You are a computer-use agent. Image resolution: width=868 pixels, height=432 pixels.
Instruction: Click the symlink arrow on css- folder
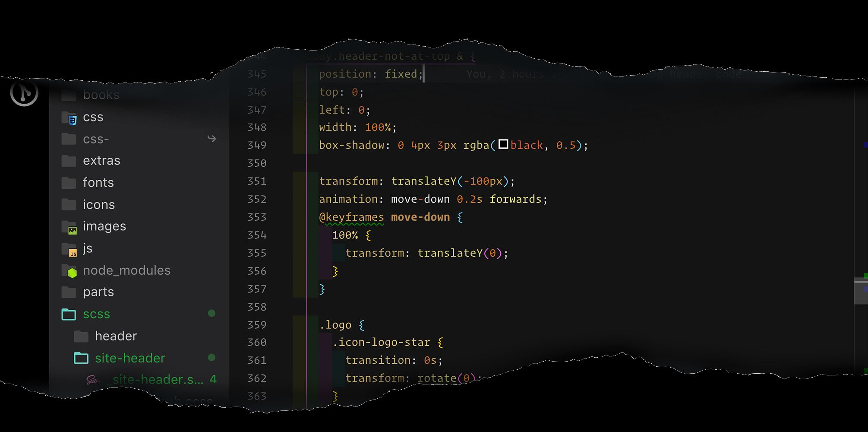point(211,139)
